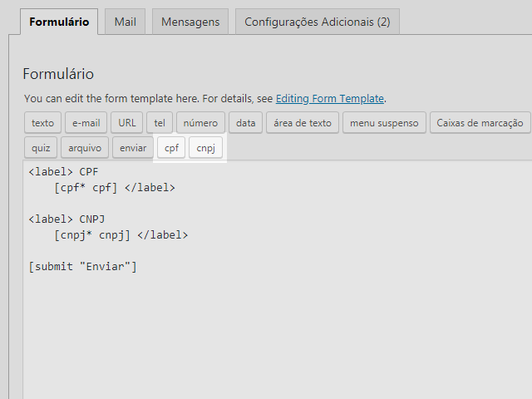Place cursor in the form template editor

278,279
